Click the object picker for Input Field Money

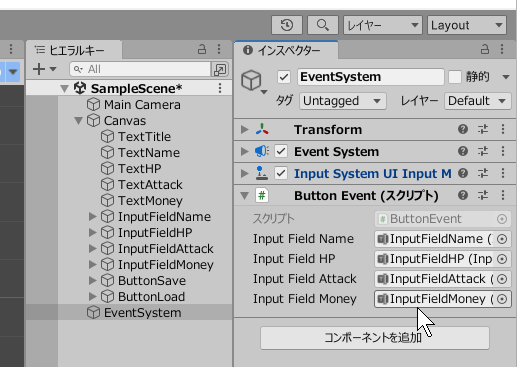502,299
